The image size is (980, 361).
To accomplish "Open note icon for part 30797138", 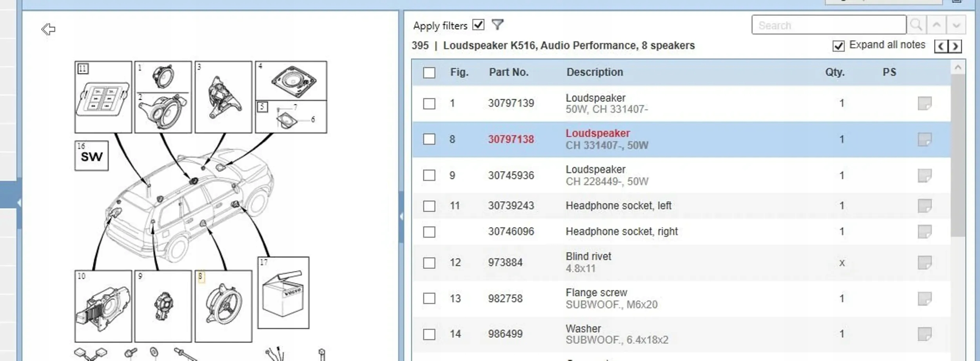I will (925, 139).
